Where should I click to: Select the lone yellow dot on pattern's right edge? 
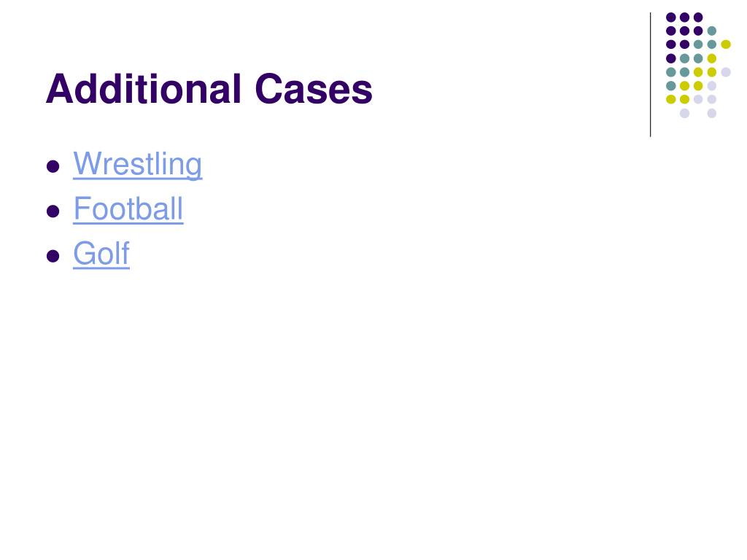pyautogui.click(x=726, y=44)
